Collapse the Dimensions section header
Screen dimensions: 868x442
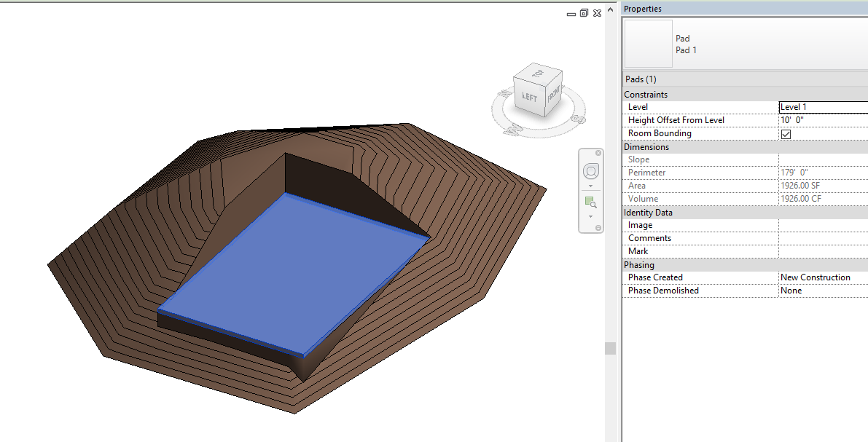coord(745,147)
